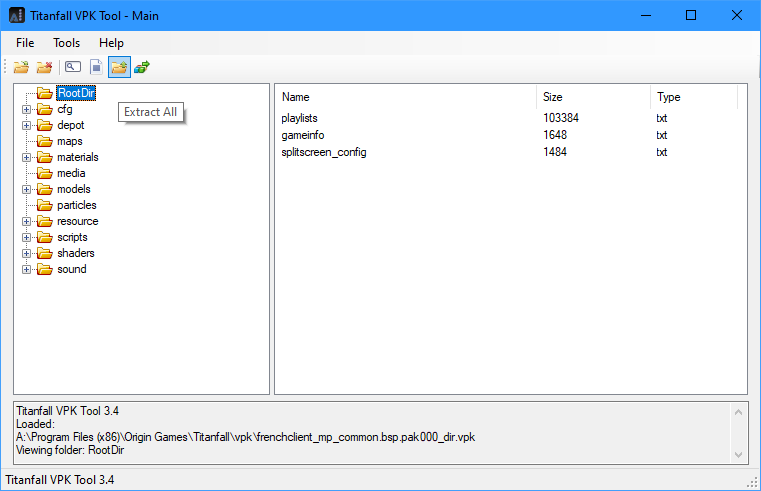This screenshot has height=491, width=761.
Task: Expand the materials folder node
Action: tap(27, 158)
